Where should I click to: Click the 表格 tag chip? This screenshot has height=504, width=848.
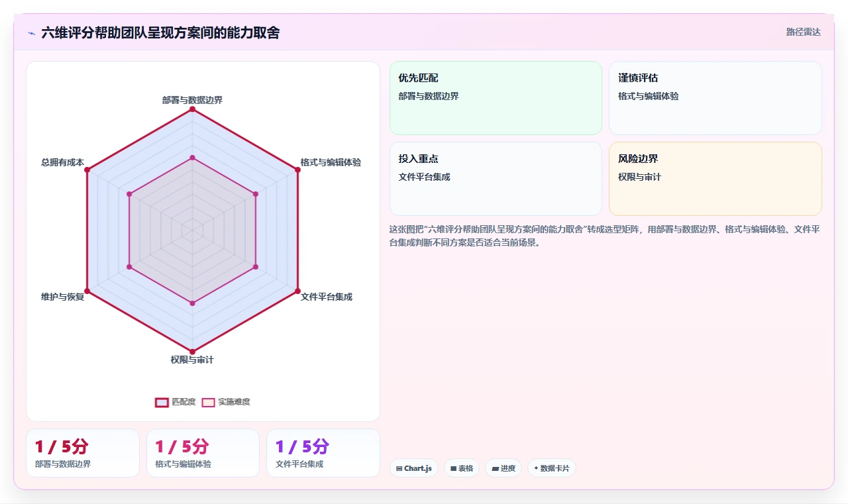point(462,468)
